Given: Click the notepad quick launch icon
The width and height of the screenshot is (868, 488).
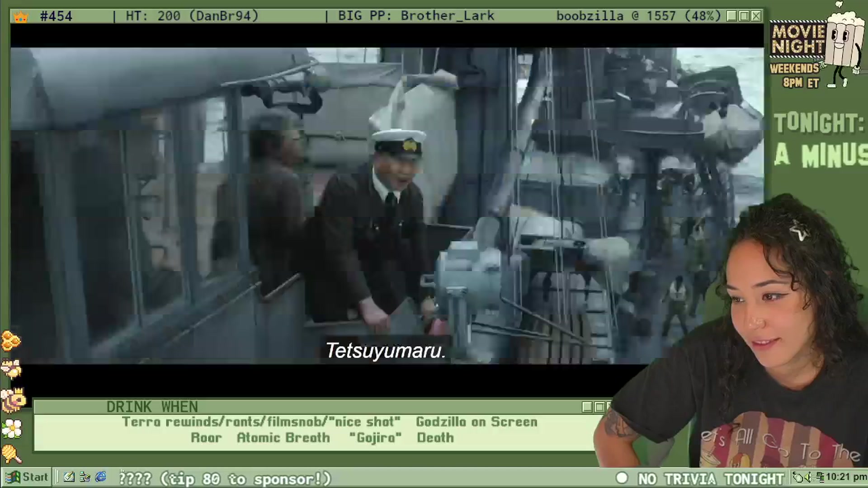Looking at the screenshot, I should [69, 477].
